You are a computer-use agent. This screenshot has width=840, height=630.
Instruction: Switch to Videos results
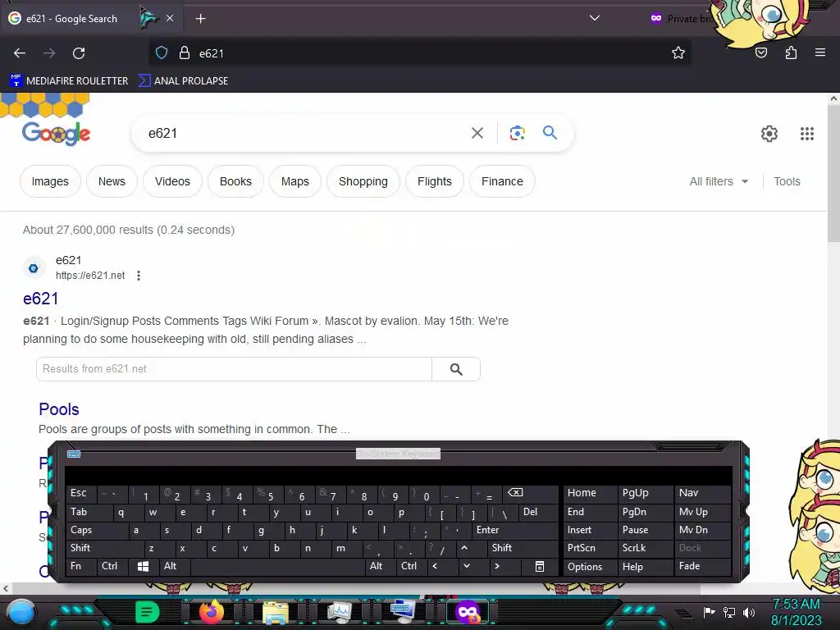click(x=172, y=181)
